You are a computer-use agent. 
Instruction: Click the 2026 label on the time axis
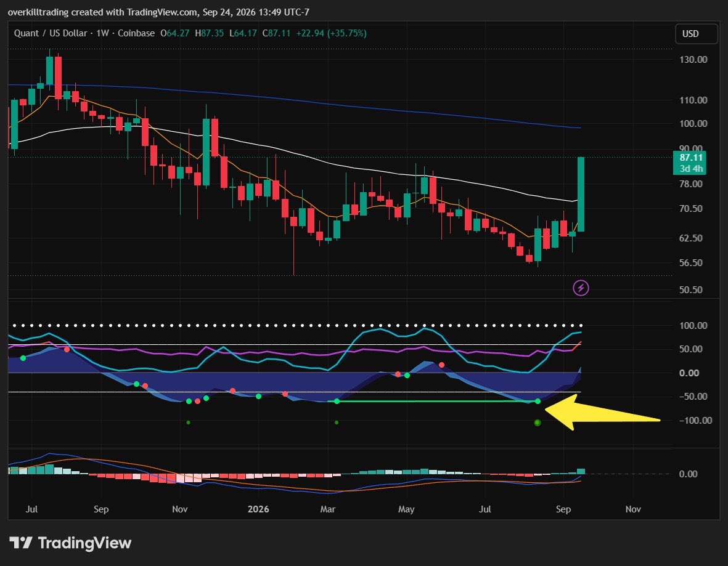tap(258, 509)
